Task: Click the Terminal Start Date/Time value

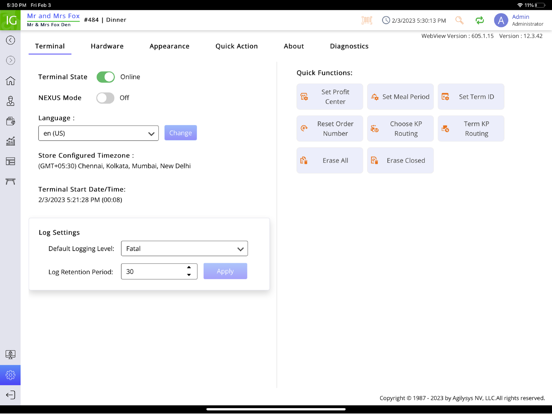Action: pyautogui.click(x=80, y=200)
